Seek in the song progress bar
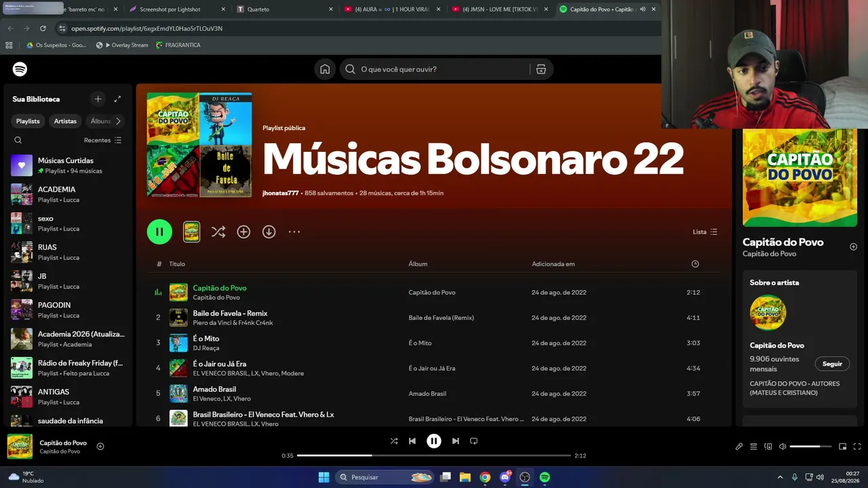Viewport: 868px width, 488px height. (434, 455)
